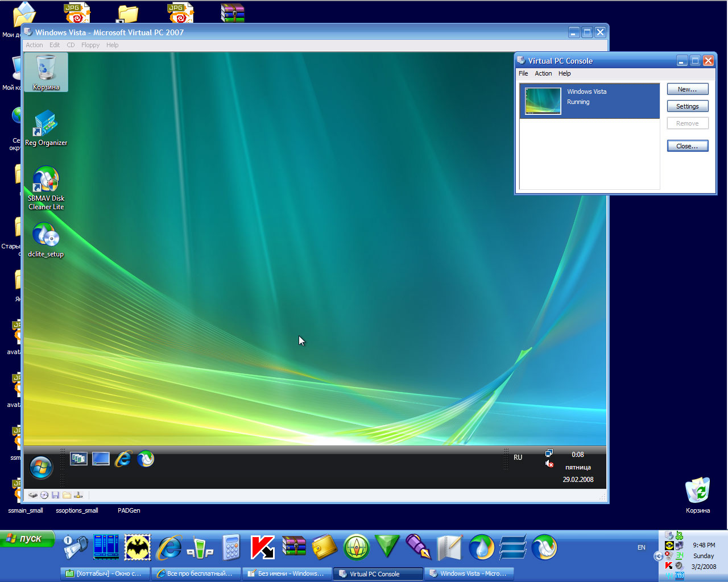Select the Reg Organizer desktop shortcut

click(46, 128)
